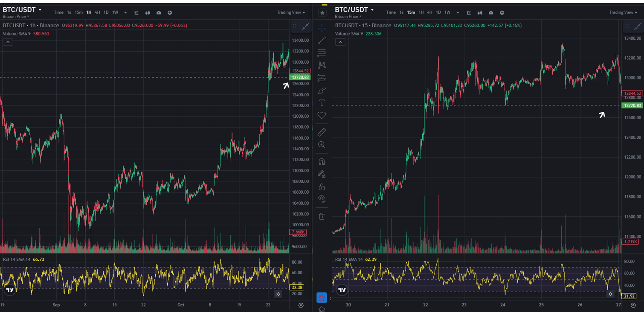Open left chart settings gear icon
The width and height of the screenshot is (644, 312).
click(301, 305)
